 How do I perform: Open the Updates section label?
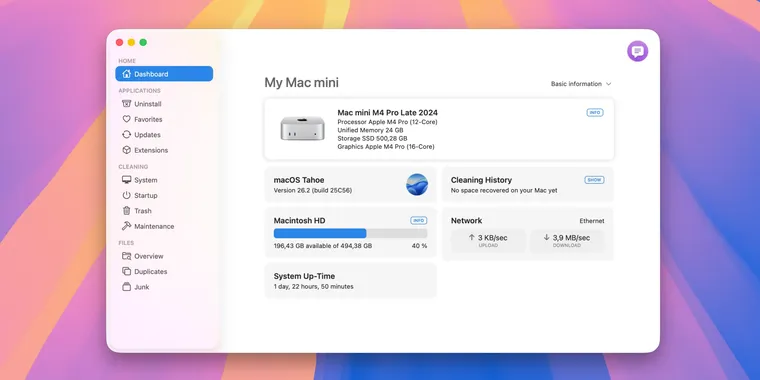pyautogui.click(x=147, y=135)
